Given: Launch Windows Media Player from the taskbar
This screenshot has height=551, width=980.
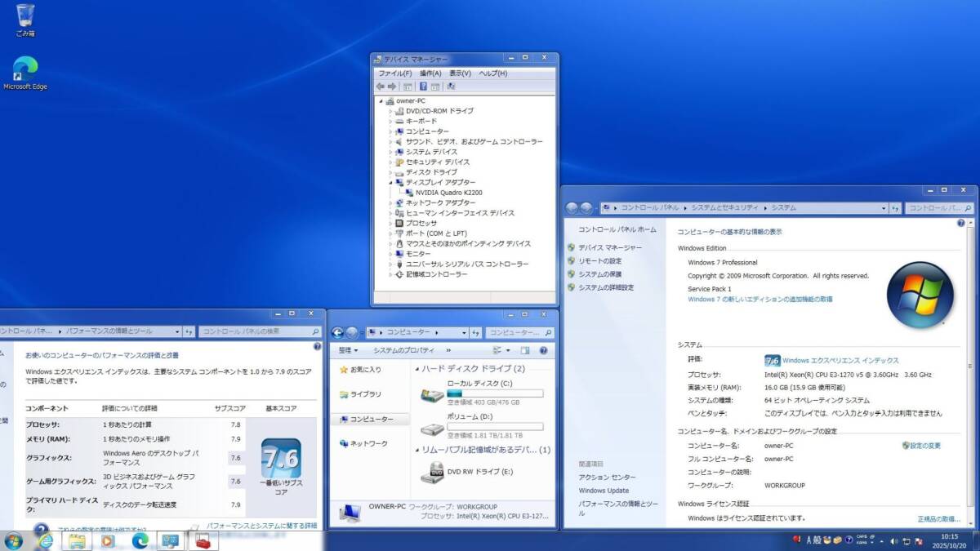Looking at the screenshot, I should click(x=107, y=540).
